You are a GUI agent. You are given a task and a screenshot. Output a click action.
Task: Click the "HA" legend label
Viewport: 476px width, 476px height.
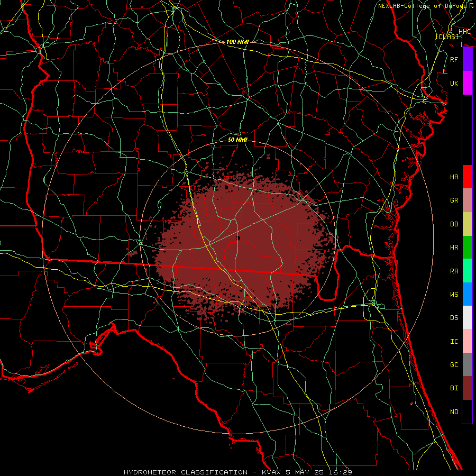pos(454,177)
